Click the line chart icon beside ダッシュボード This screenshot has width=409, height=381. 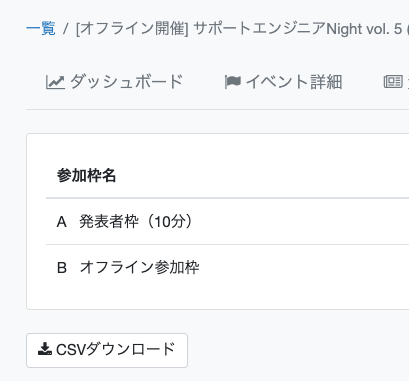point(55,82)
